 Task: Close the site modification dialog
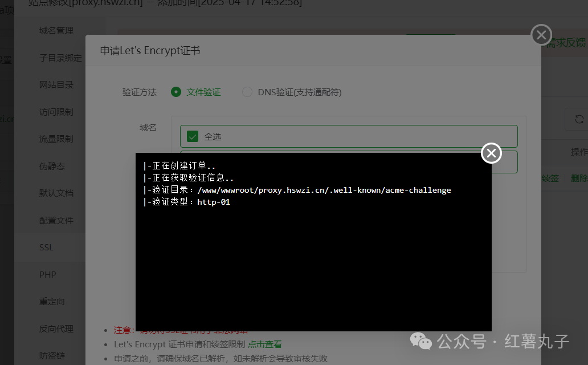[541, 35]
